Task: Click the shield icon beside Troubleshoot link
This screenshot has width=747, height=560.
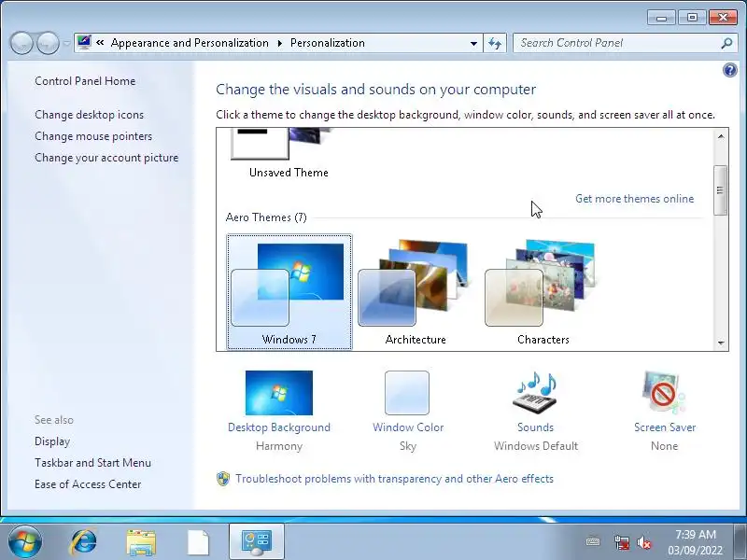Action: coord(223,479)
